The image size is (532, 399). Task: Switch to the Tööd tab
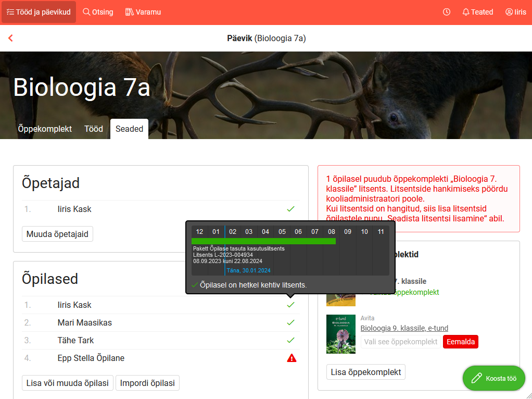click(x=94, y=129)
